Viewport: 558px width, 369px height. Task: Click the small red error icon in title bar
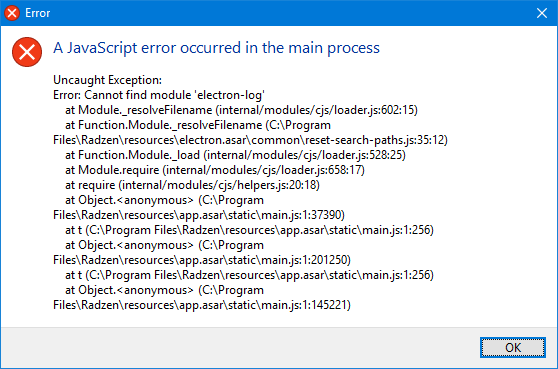(12, 13)
